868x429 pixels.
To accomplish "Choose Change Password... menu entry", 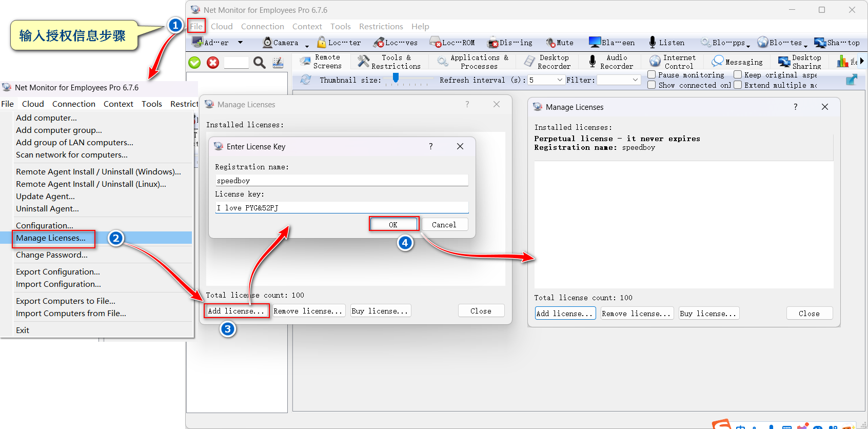I will pos(52,255).
